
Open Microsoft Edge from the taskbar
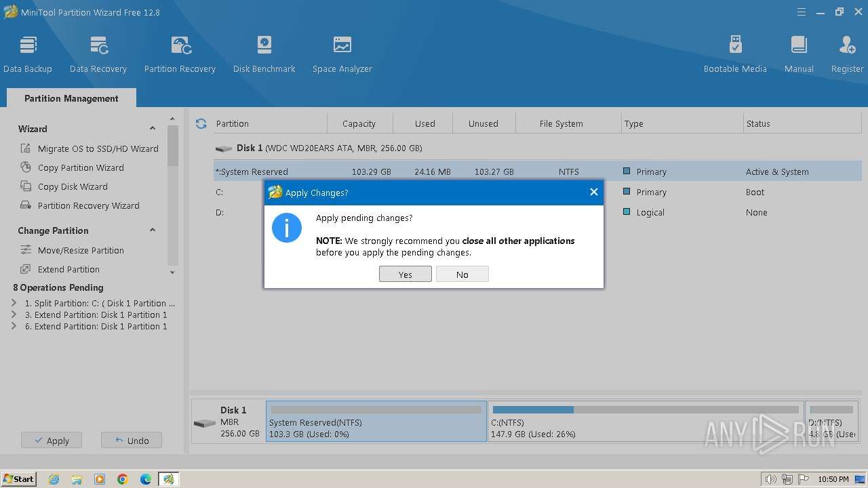146,479
